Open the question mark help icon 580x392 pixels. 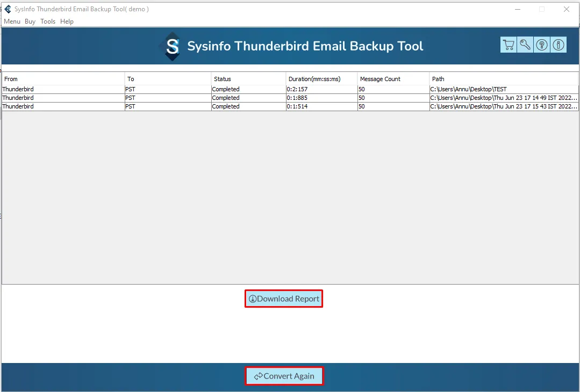click(x=542, y=45)
